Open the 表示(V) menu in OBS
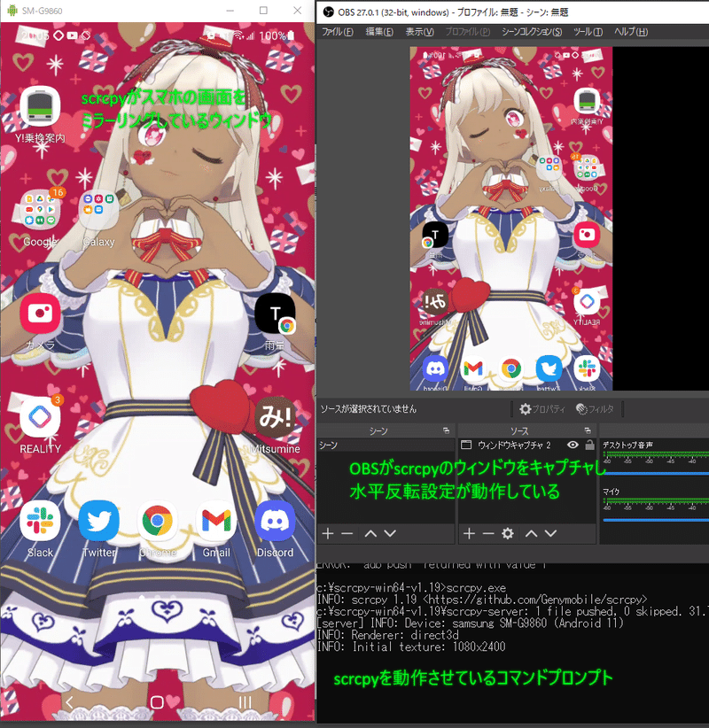Screen dimensions: 709x728 (419, 32)
